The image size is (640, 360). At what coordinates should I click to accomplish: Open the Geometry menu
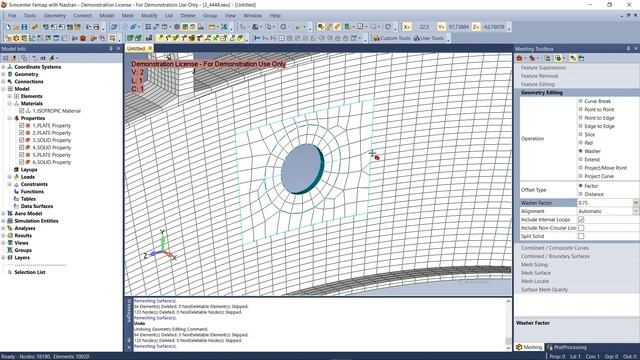pos(54,16)
